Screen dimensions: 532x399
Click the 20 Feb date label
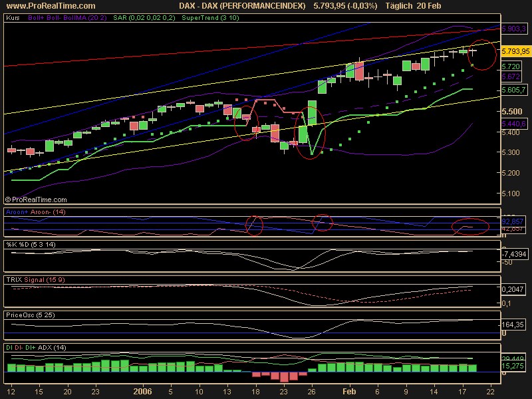click(429, 6)
